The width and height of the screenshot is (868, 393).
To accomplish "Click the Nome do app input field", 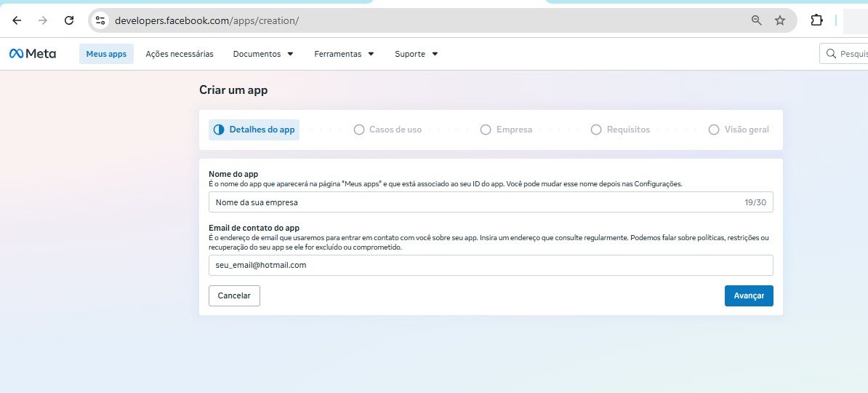I will tap(491, 202).
